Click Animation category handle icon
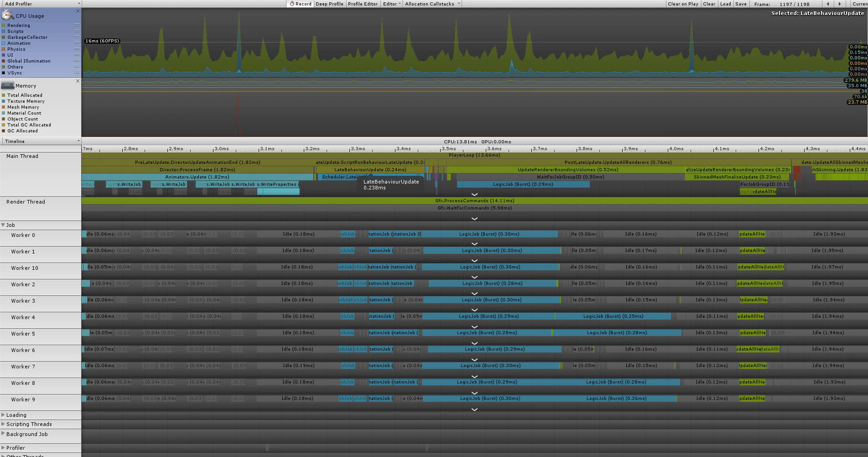The image size is (868, 457). coord(77,43)
